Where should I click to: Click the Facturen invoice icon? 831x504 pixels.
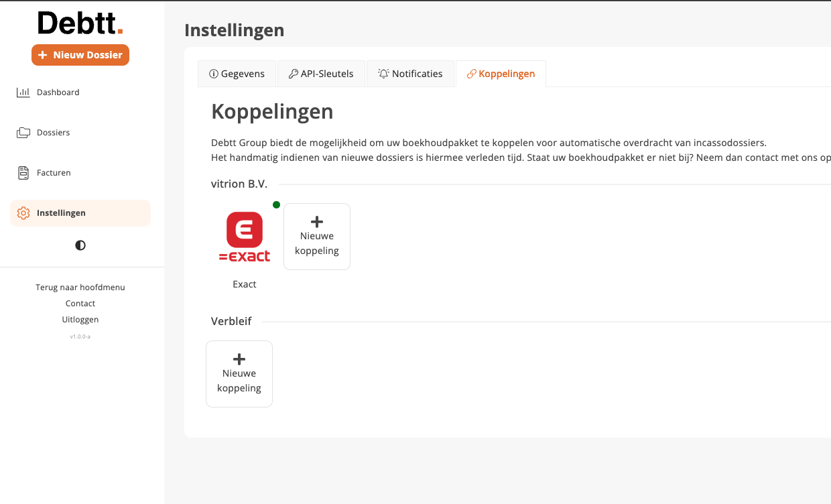coord(23,173)
